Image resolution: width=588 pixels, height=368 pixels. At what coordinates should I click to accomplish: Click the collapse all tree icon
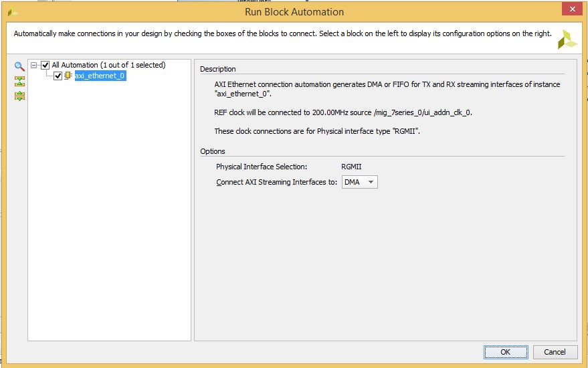pos(19,82)
